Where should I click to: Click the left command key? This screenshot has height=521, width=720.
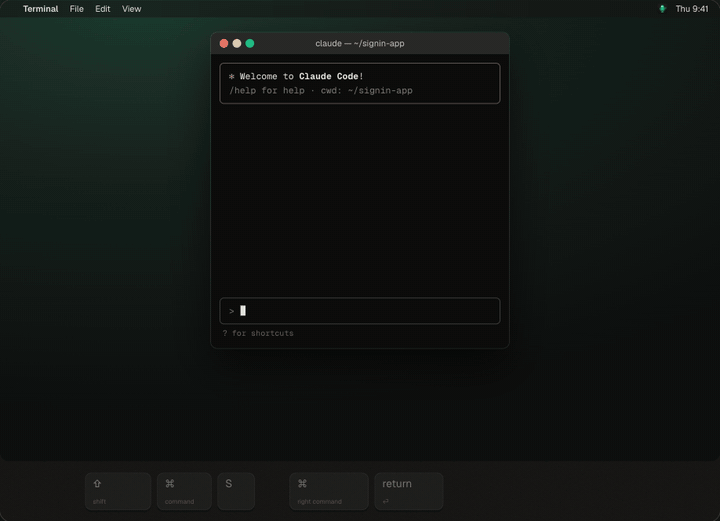pos(184,491)
